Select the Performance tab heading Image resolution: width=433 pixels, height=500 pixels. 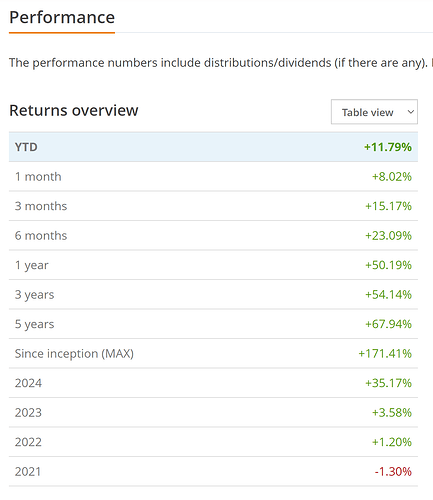(62, 17)
